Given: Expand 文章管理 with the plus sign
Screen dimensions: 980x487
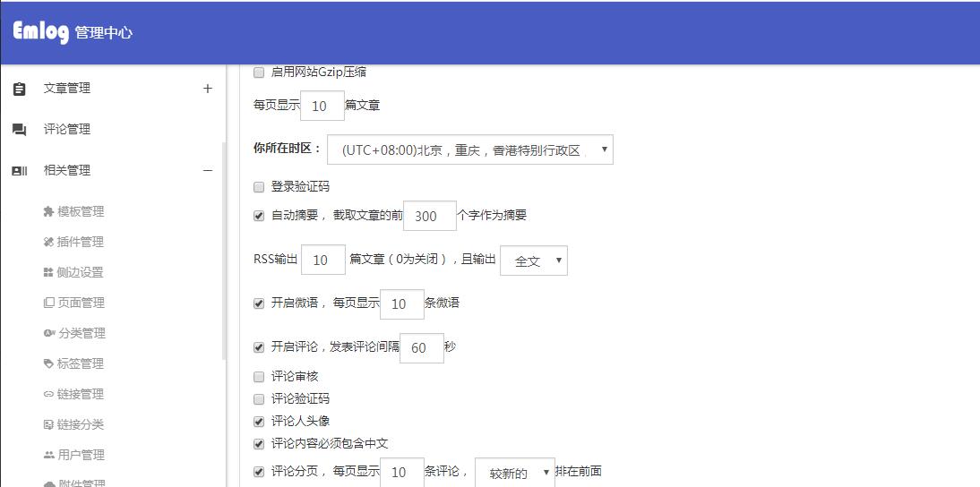Looking at the screenshot, I should tap(208, 89).
